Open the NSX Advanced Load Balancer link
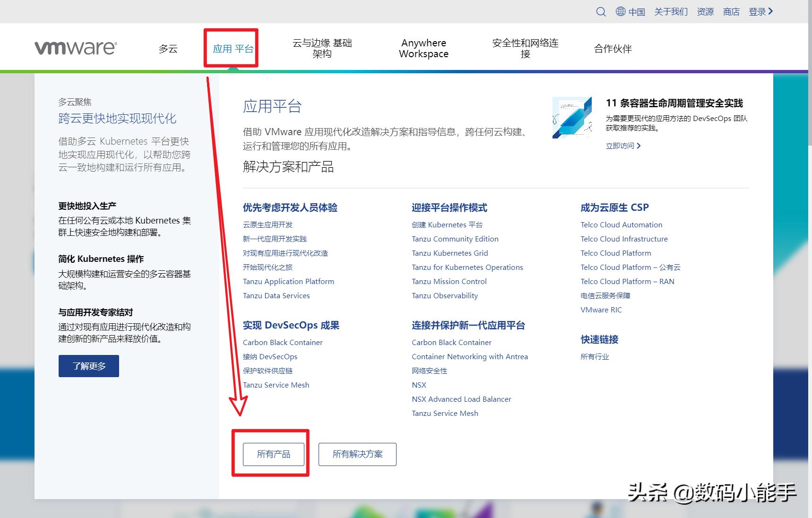Viewport: 812px width, 518px height. (x=461, y=399)
